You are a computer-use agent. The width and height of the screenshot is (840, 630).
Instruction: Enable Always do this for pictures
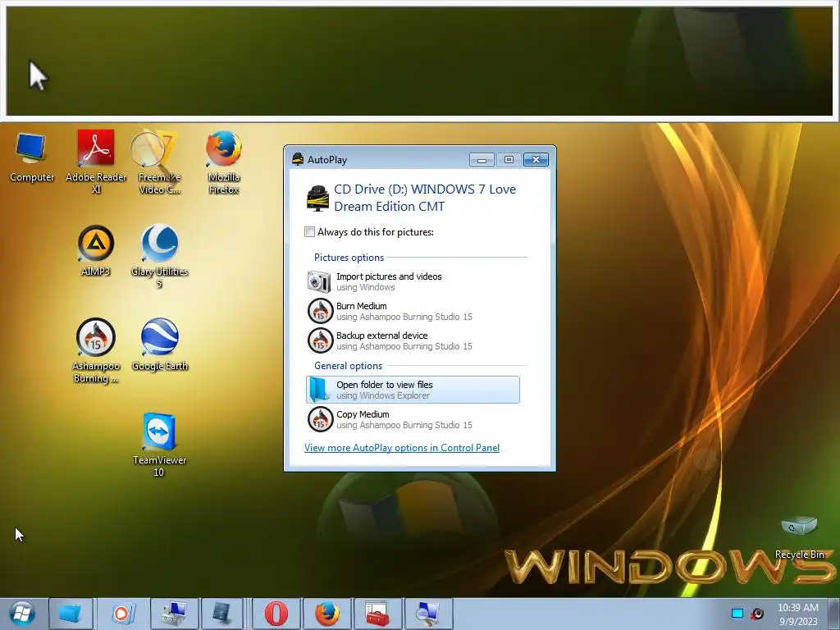(309, 232)
